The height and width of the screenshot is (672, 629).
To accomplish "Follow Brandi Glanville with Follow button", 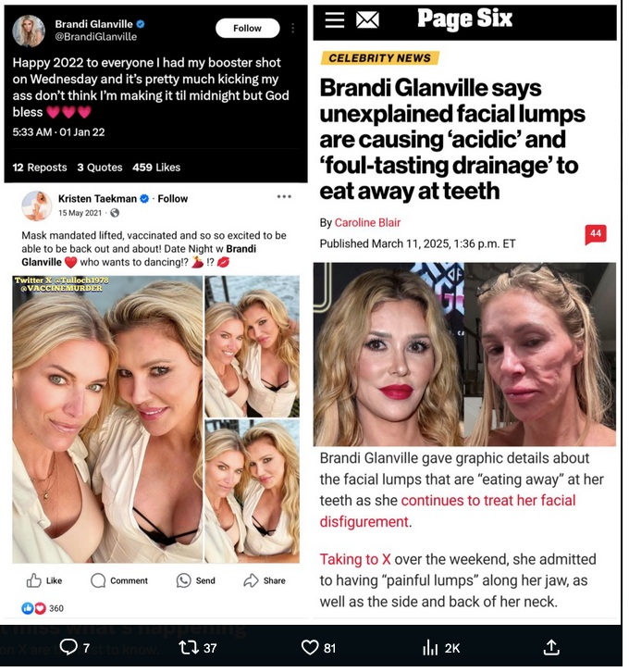I will point(248,29).
